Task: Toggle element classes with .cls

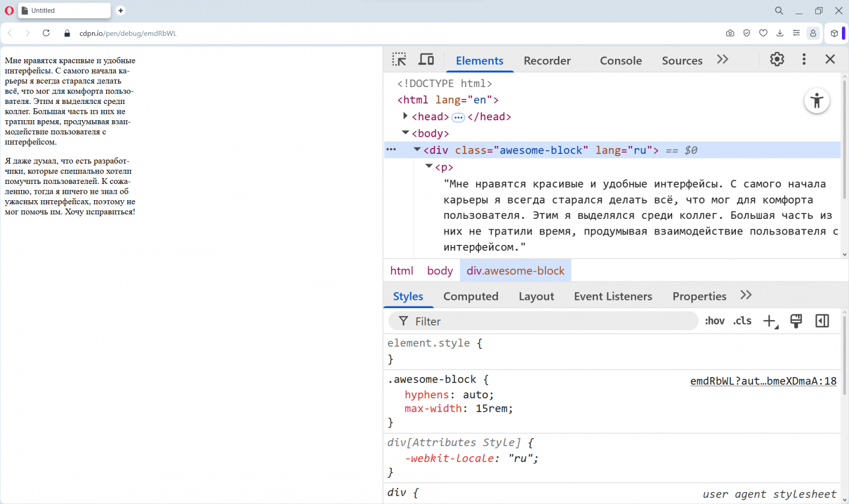Action: (x=742, y=321)
